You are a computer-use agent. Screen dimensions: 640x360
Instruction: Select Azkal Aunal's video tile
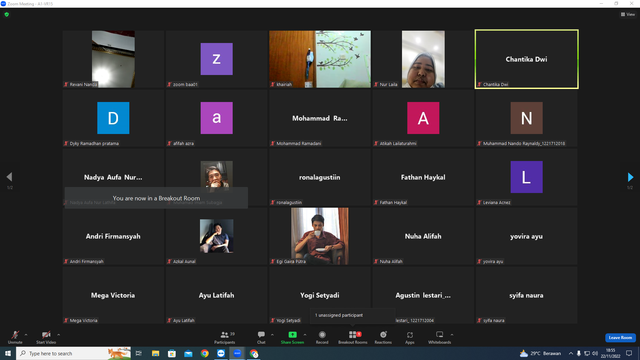(x=217, y=236)
